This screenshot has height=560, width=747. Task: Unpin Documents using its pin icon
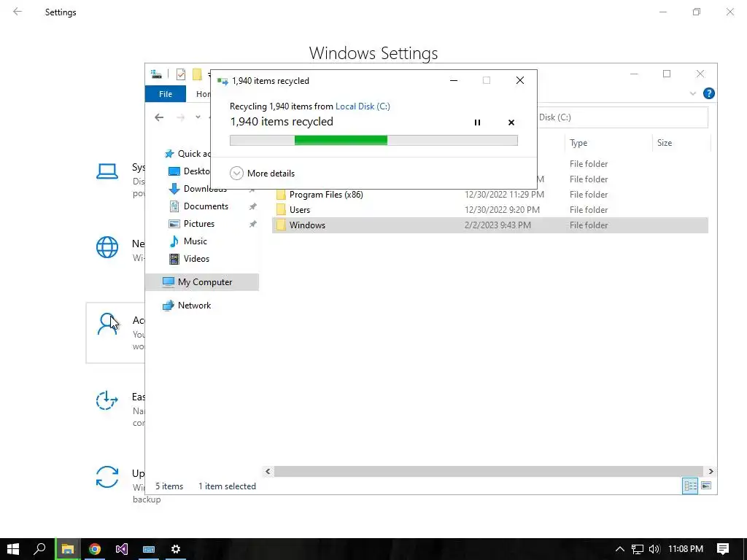click(x=253, y=206)
